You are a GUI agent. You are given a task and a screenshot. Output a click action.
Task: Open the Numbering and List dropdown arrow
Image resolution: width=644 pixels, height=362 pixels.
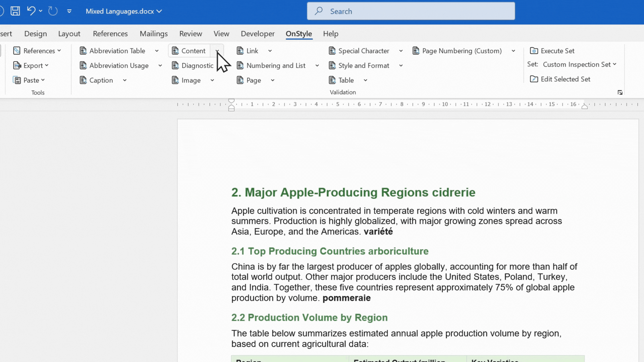click(x=317, y=66)
